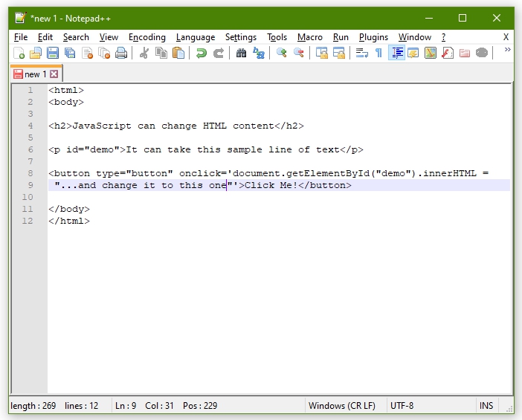522x420 pixels.
Task: Click line number 4 in the margin
Action: point(30,126)
